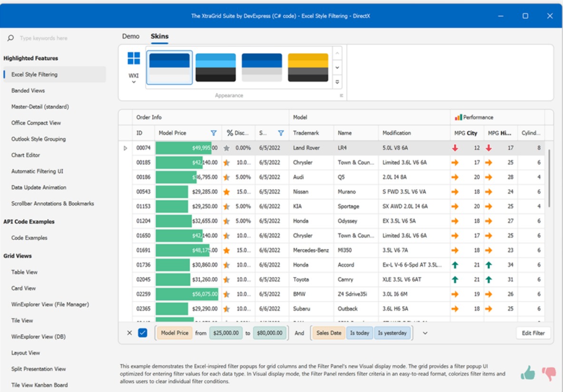
Task: Click the percent icon in Discount header
Action: pyautogui.click(x=230, y=133)
